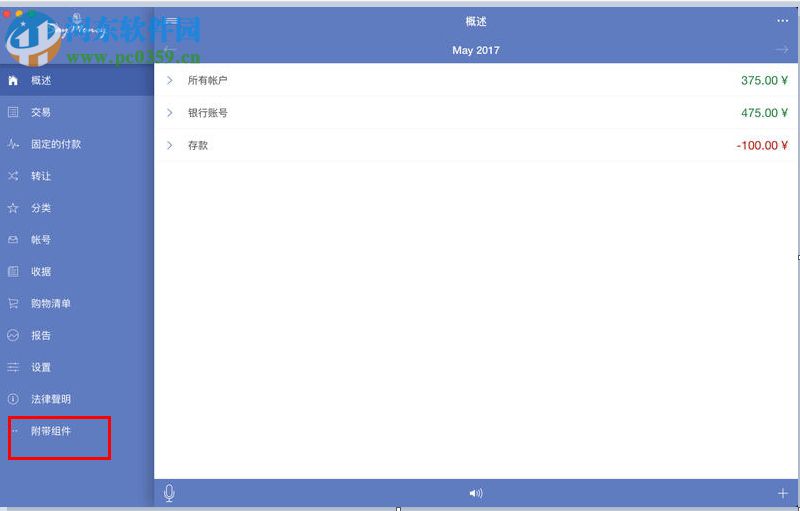Open the 帐号 accounts section

coord(77,240)
